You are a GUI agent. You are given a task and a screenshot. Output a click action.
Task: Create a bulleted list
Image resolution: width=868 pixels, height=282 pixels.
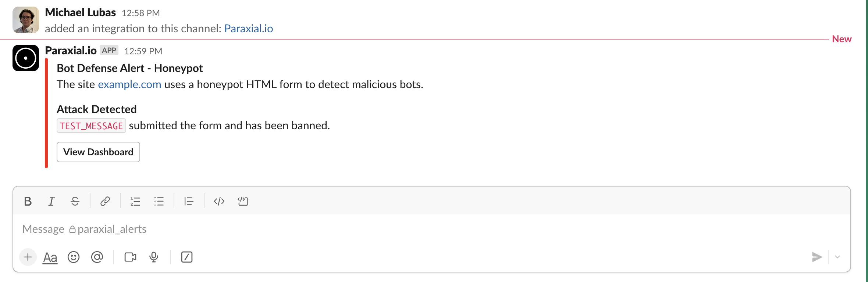pyautogui.click(x=159, y=201)
